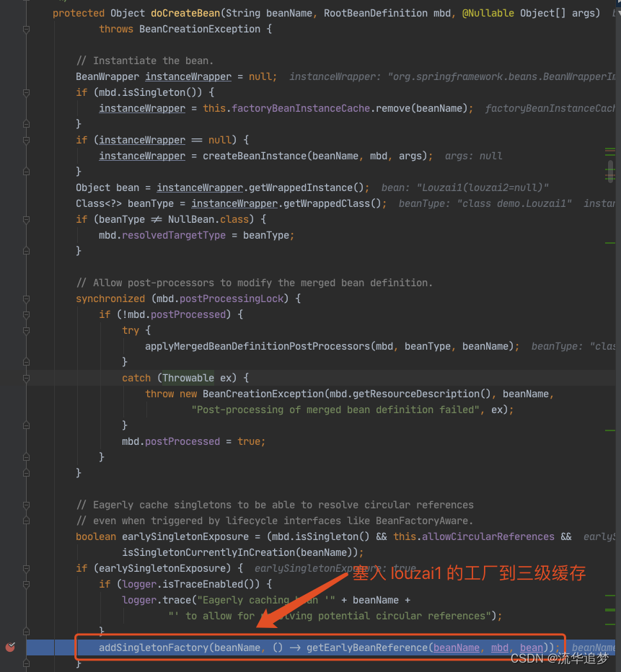Fold the if (mbd.isSingleton()) block
Screen dimensions: 621x672
[x=26, y=92]
